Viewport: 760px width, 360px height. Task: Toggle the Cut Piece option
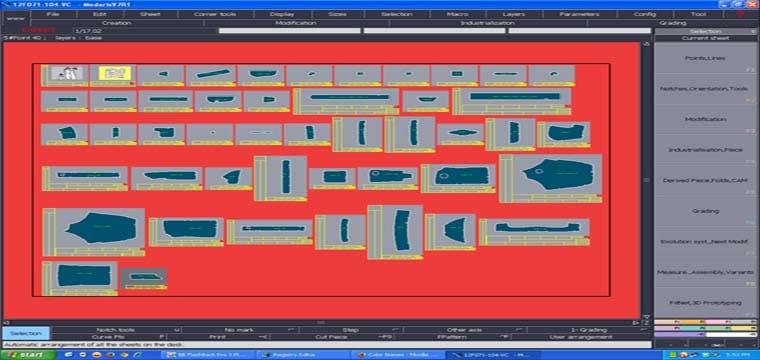[332, 337]
